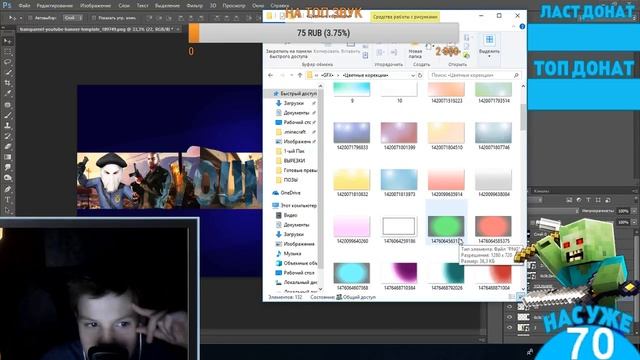Select the Blur tool

click(7, 168)
